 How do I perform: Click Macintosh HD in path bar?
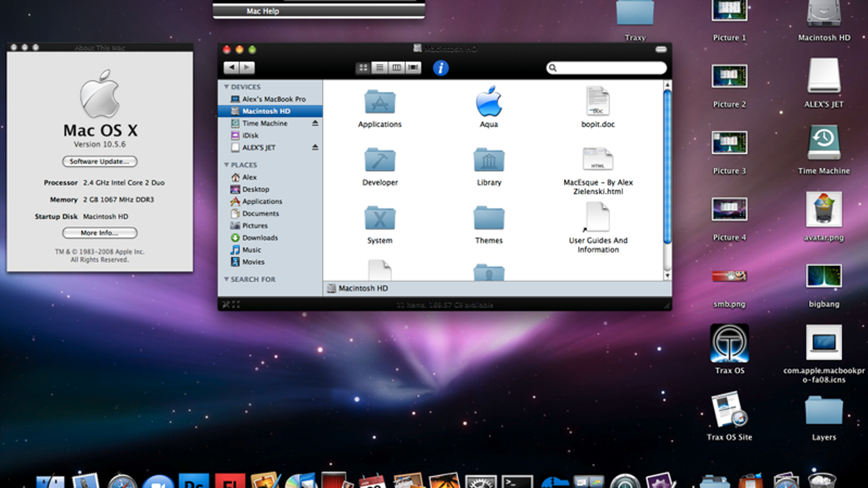coord(358,288)
